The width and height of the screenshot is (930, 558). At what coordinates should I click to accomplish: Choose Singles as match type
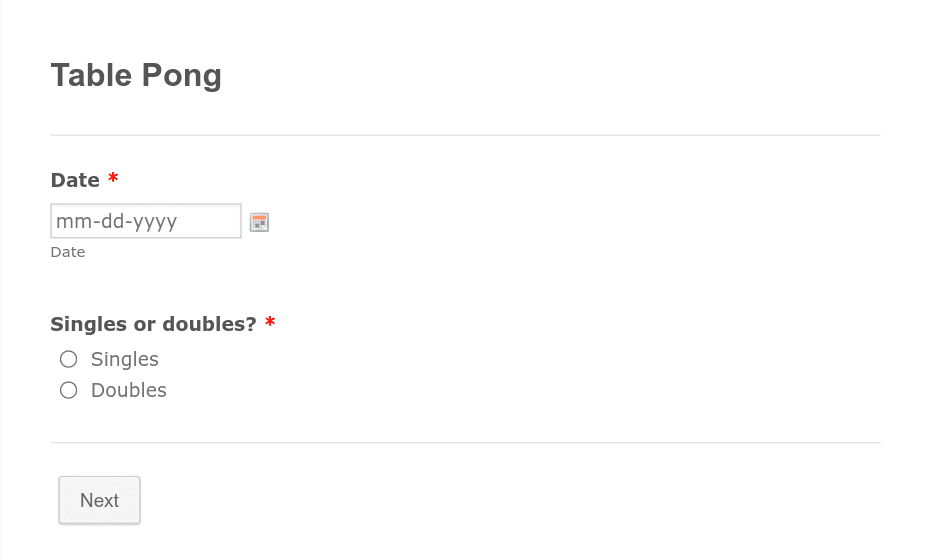coord(69,359)
